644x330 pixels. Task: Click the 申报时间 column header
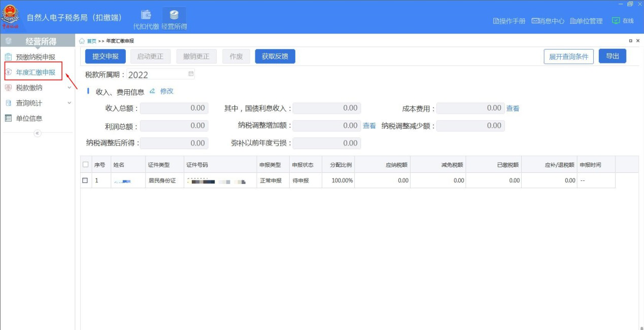click(x=596, y=165)
